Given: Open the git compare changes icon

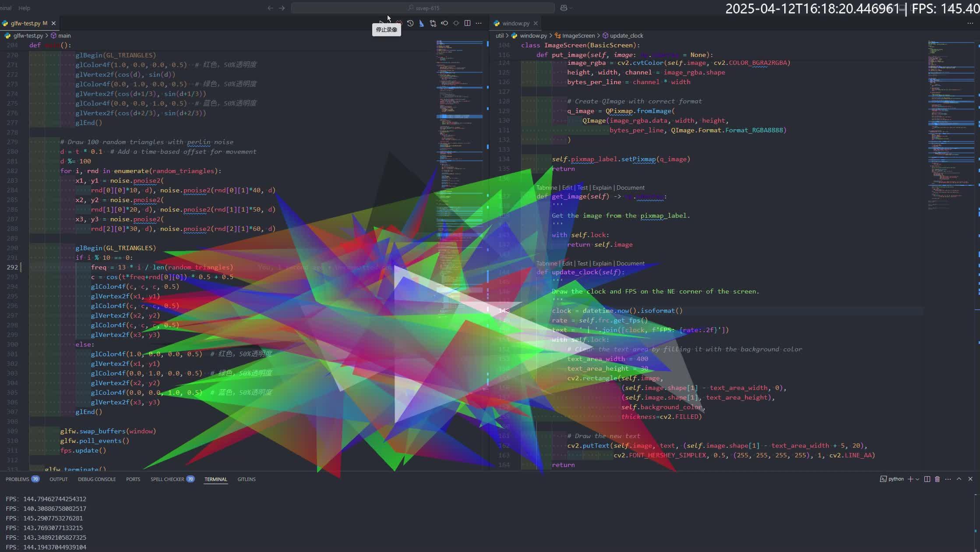Looking at the screenshot, I should click(x=433, y=23).
